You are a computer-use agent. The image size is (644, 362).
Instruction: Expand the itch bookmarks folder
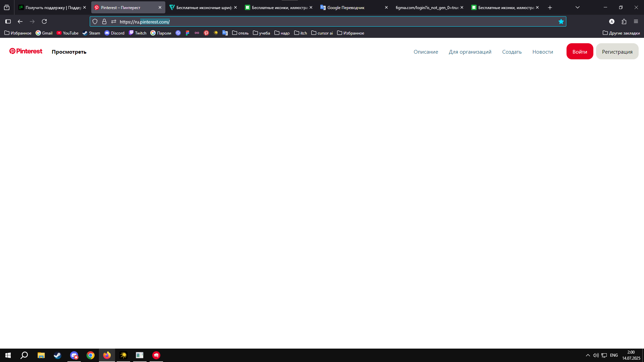click(x=301, y=33)
